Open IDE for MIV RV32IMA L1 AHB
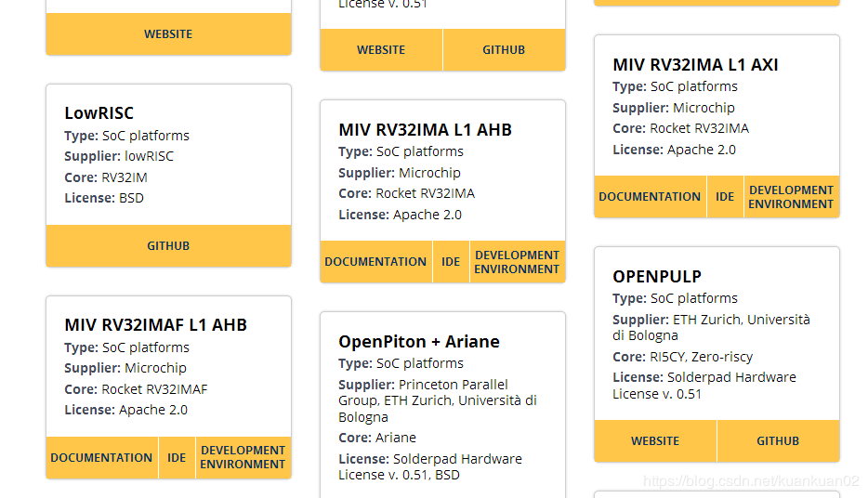Image resolution: width=868 pixels, height=498 pixels. [451, 262]
